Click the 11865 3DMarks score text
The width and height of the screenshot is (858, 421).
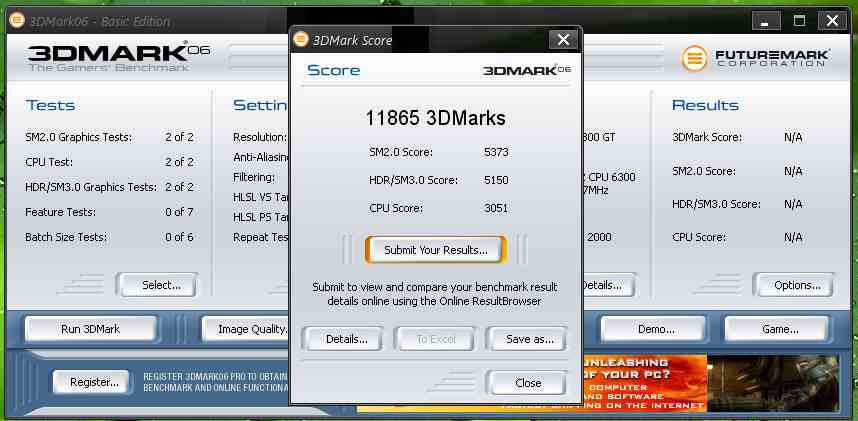436,118
